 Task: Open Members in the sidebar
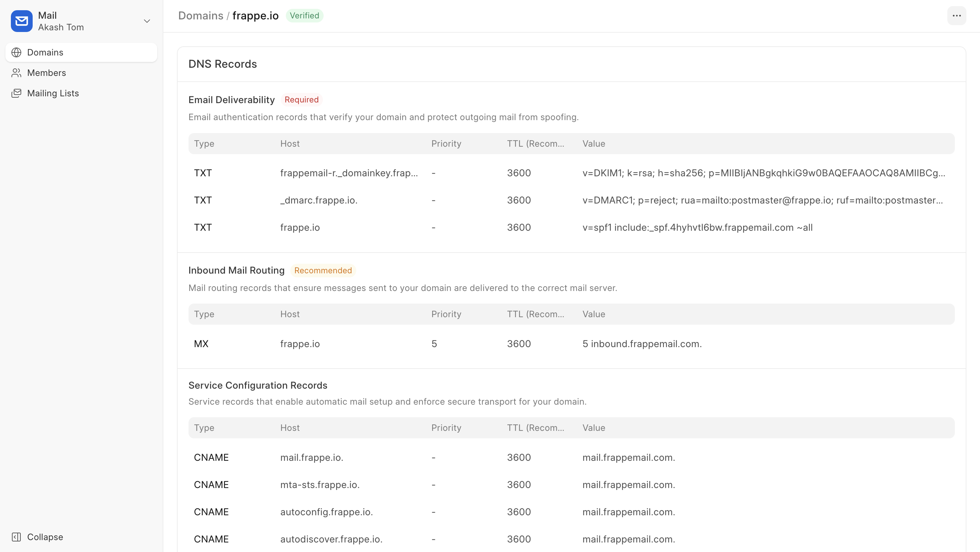pyautogui.click(x=46, y=73)
